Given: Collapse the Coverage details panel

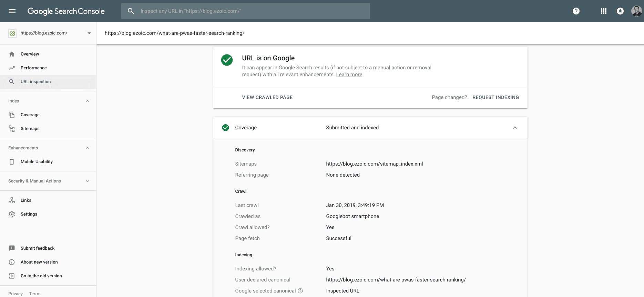Looking at the screenshot, I should 515,128.
